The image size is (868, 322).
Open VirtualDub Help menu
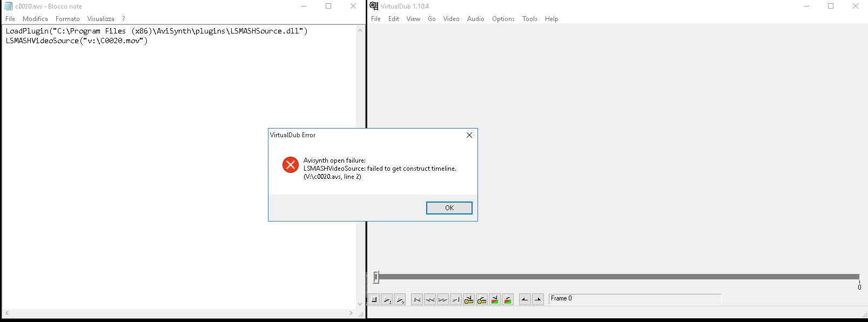(551, 19)
